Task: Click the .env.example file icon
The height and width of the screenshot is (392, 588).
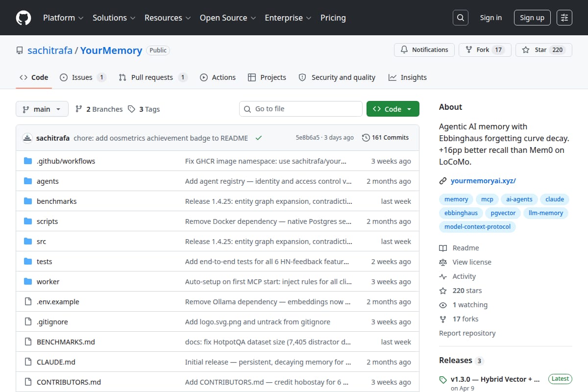Action: (28, 302)
